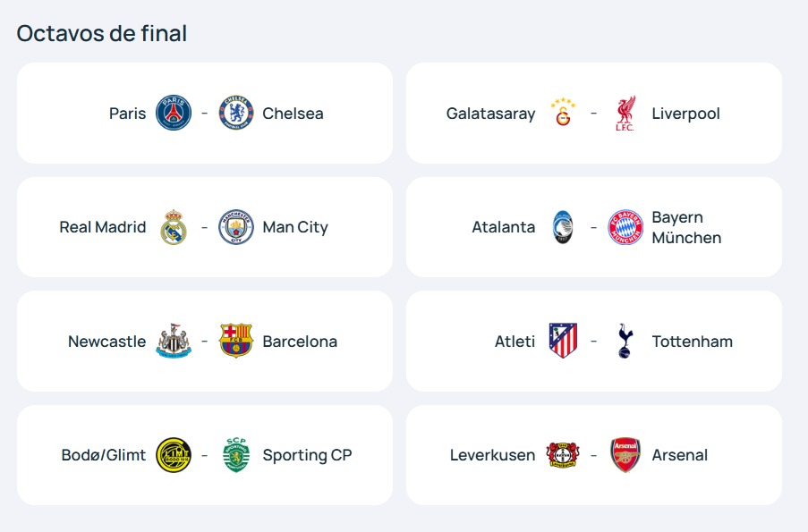Screen dimensions: 808x532
Task: Click the Leverkusen club badge
Action: point(563,455)
